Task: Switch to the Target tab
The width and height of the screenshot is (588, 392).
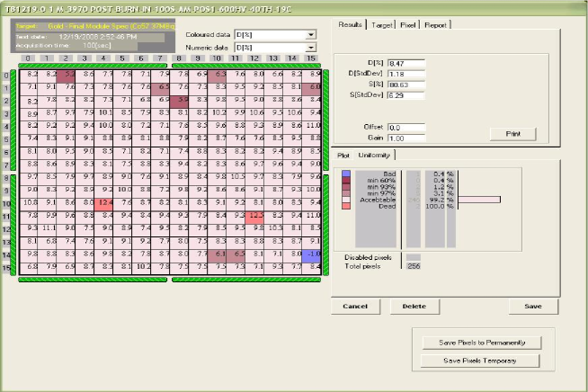Action: click(381, 24)
